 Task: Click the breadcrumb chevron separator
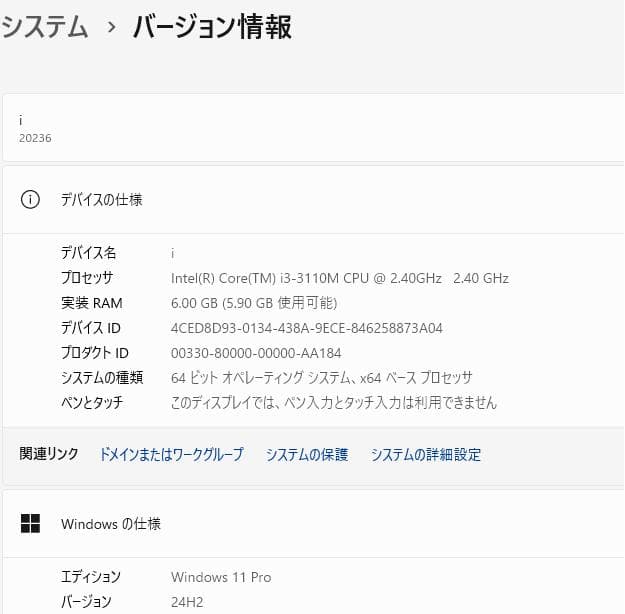pyautogui.click(x=112, y=28)
